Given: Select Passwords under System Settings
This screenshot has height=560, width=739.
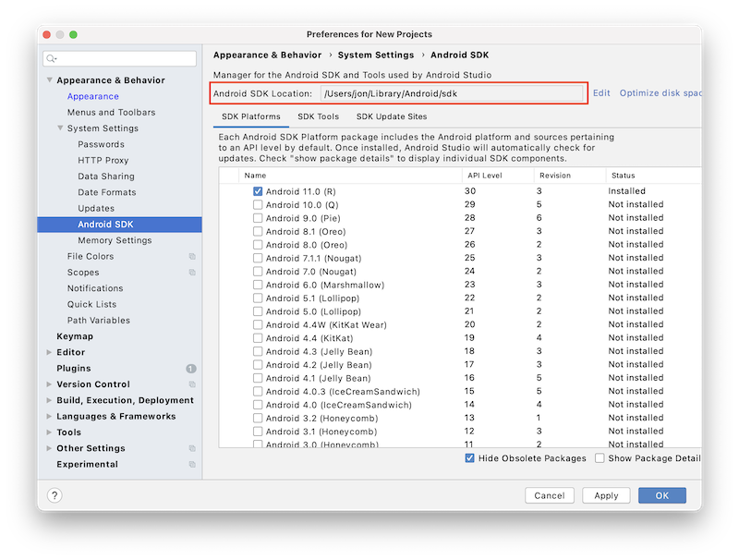Looking at the screenshot, I should (101, 144).
